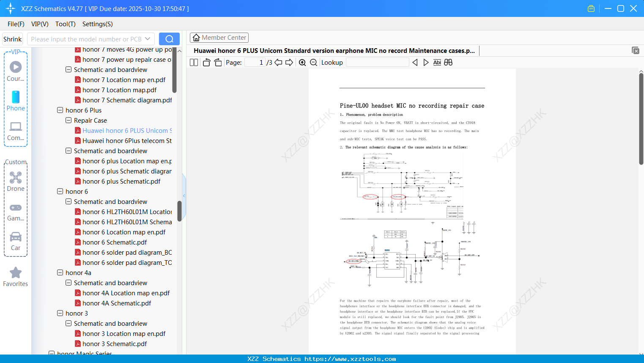The width and height of the screenshot is (644, 363).
Task: Click the file tree vertical scrollbar thumb
Action: click(179, 211)
